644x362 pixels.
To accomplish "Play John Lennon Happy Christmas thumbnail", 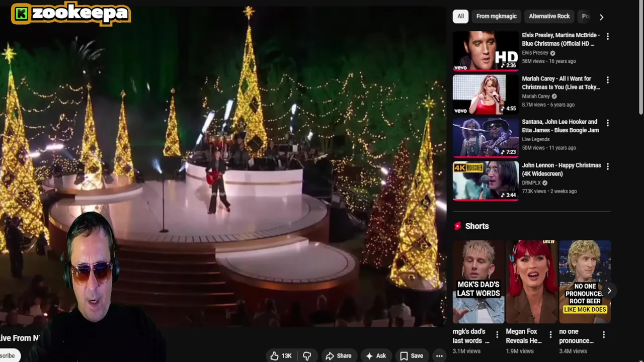I will (486, 181).
